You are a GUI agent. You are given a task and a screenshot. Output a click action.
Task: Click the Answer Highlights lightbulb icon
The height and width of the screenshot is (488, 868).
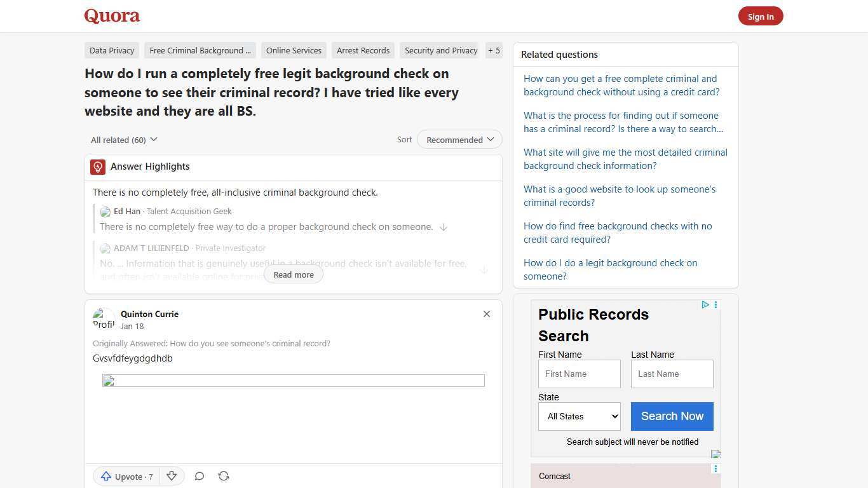click(97, 166)
